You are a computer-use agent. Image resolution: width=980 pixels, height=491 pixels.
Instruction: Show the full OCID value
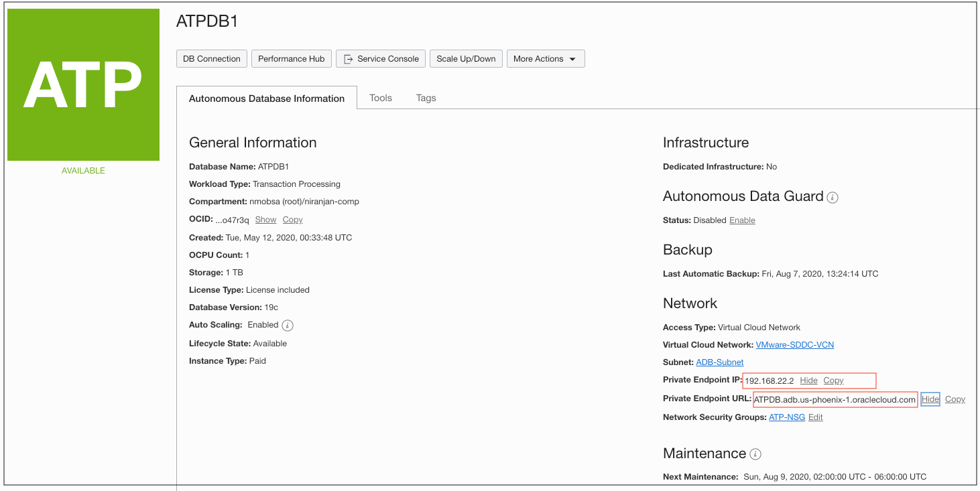tap(265, 220)
